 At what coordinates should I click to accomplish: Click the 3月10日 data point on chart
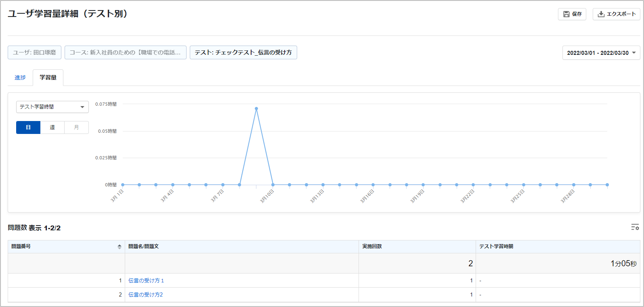click(273, 185)
